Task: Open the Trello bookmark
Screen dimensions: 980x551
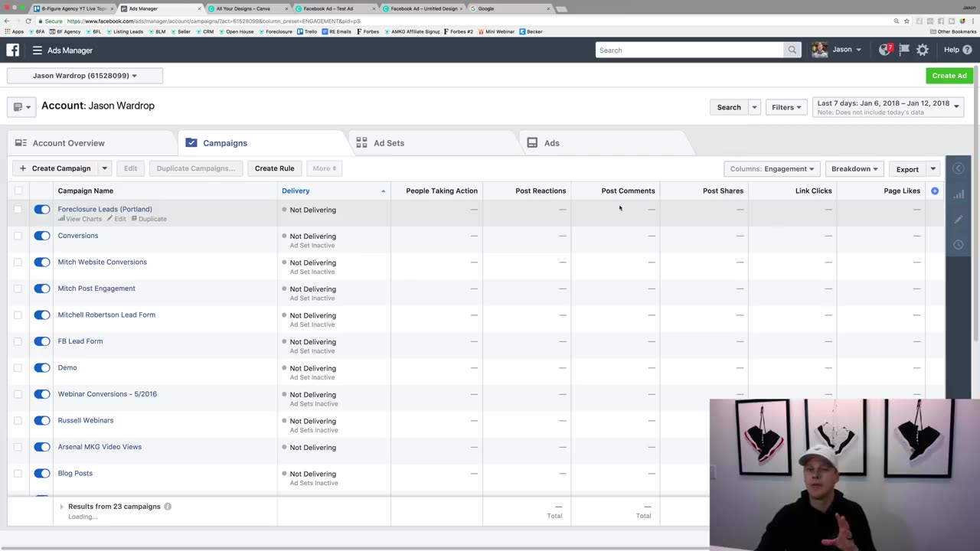Action: 307,31
